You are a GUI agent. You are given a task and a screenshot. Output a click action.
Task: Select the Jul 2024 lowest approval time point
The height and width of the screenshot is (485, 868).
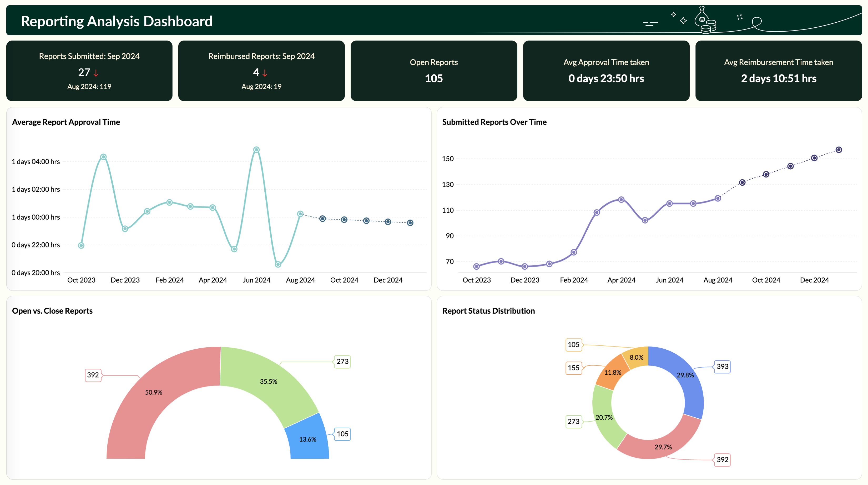278,264
